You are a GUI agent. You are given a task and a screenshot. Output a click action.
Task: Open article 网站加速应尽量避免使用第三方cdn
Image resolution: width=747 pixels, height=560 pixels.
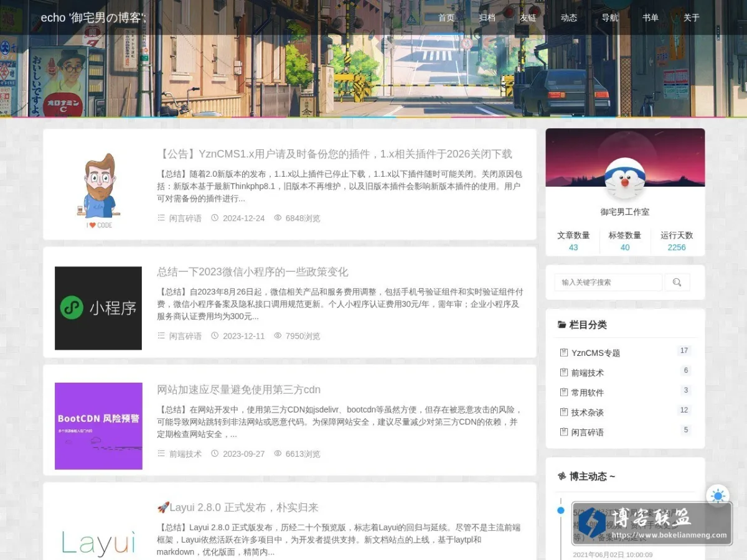click(x=238, y=390)
